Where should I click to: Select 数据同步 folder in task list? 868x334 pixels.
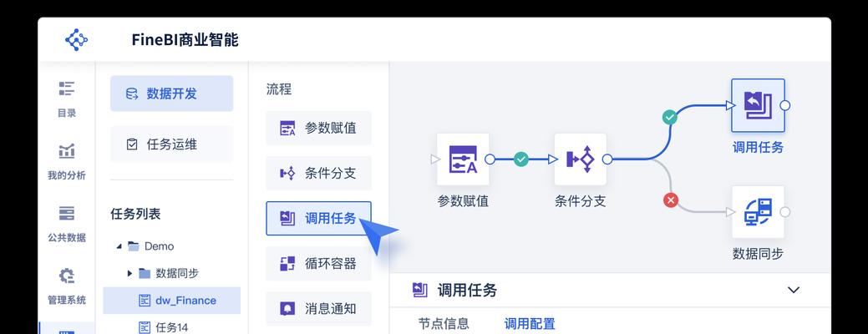(168, 273)
